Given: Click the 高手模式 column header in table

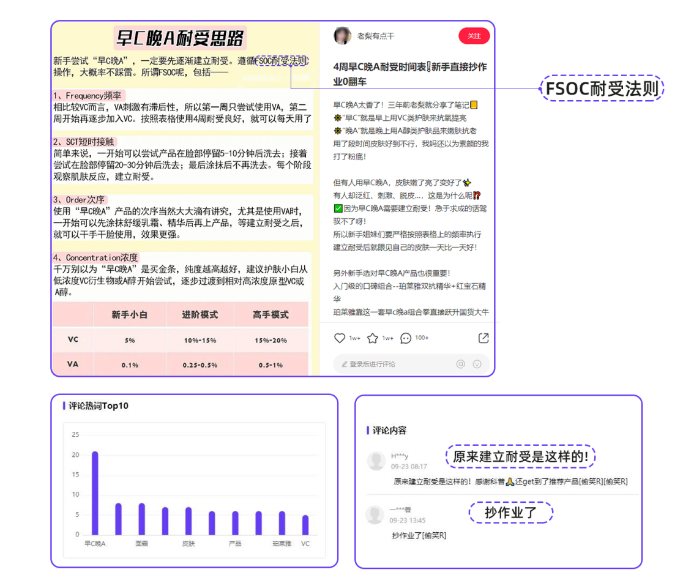Looking at the screenshot, I should tap(270, 314).
